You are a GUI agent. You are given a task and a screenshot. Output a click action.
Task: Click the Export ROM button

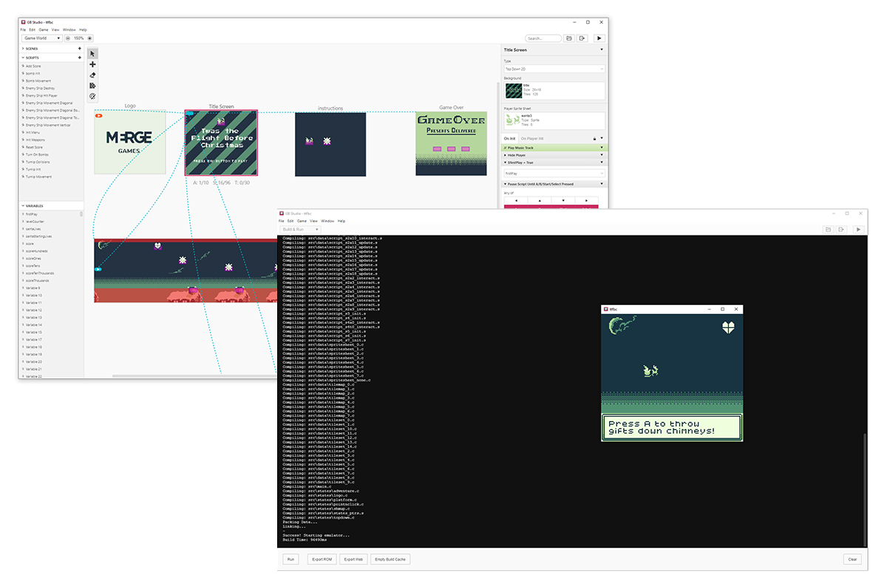point(321,559)
